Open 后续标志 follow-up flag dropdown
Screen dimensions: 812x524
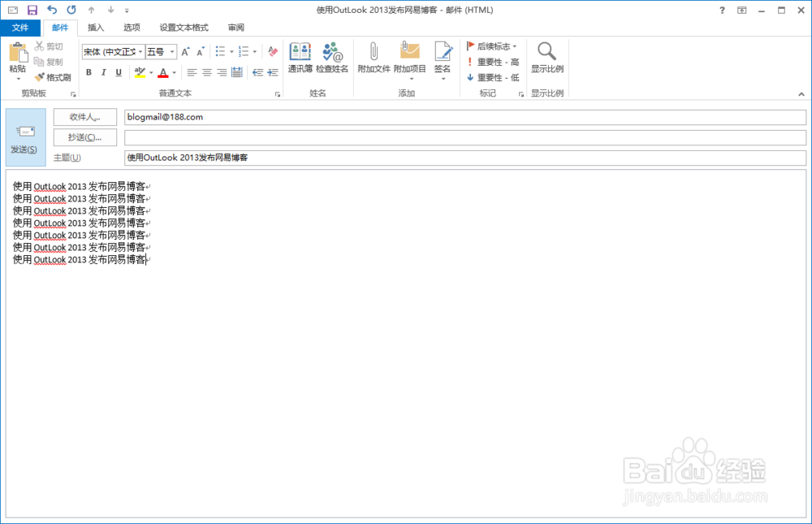click(491, 46)
